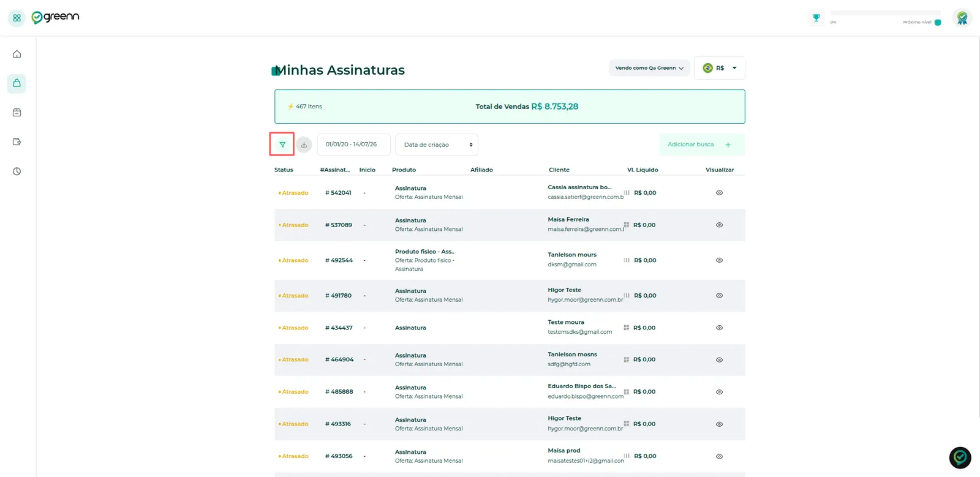Click the Adicionar busca button
Screen dimensions: 980x477
click(x=702, y=145)
